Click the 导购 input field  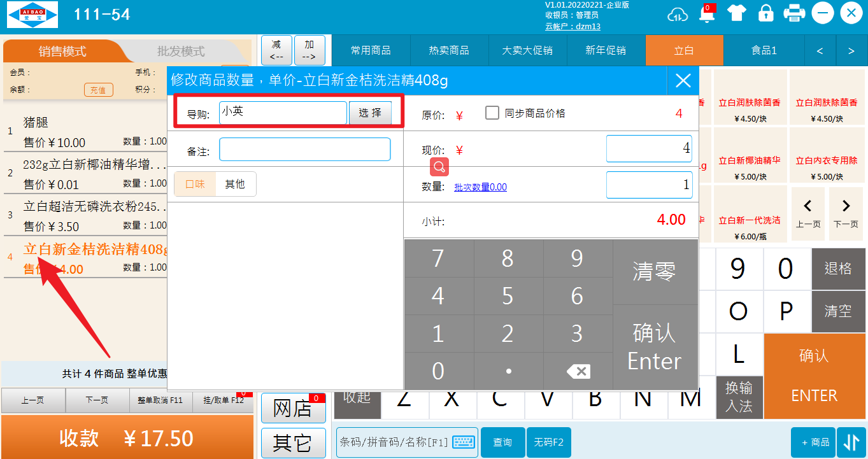click(x=283, y=113)
